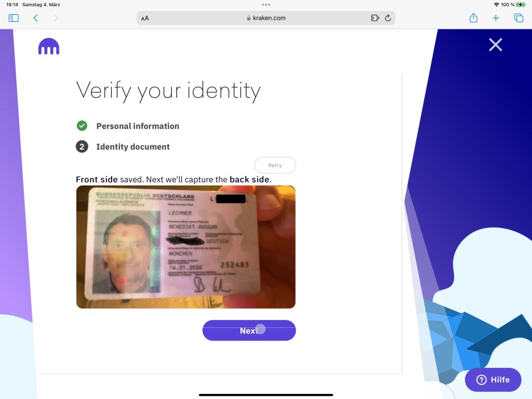Screen dimensions: 532x399
Task: Select the Personal information step
Action: tap(138, 126)
